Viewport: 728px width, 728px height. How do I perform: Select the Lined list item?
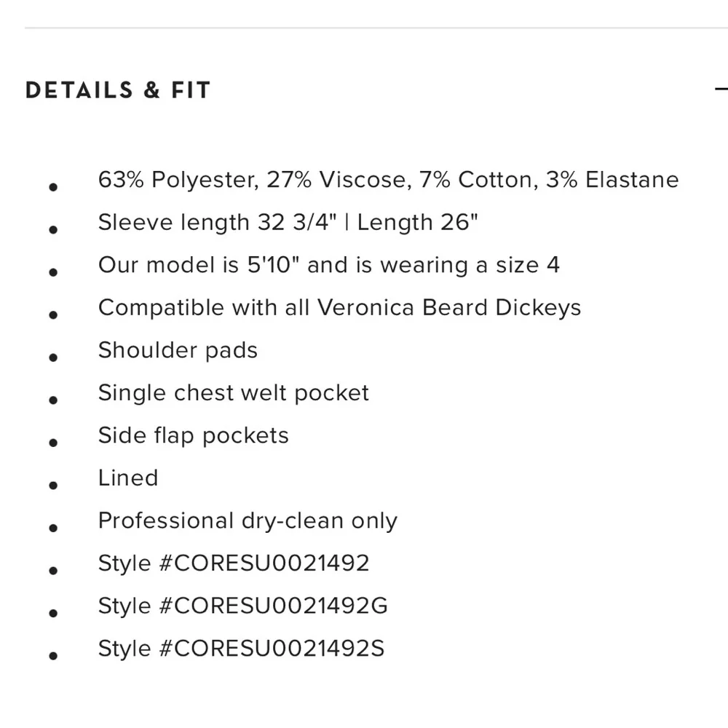pyautogui.click(x=128, y=478)
